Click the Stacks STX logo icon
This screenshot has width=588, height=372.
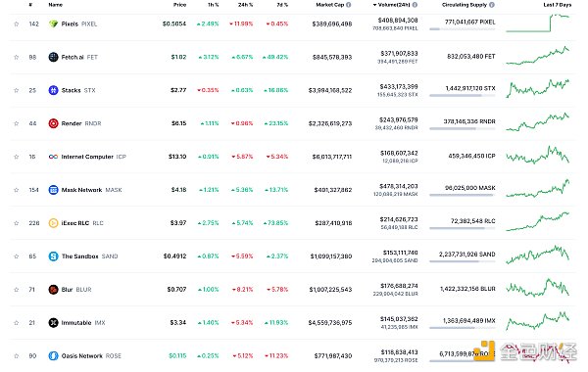coord(53,90)
